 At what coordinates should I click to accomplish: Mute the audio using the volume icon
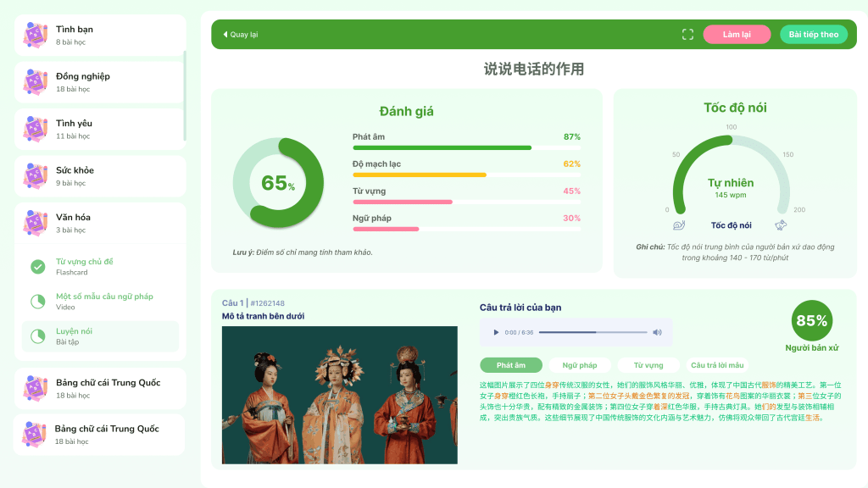[657, 332]
